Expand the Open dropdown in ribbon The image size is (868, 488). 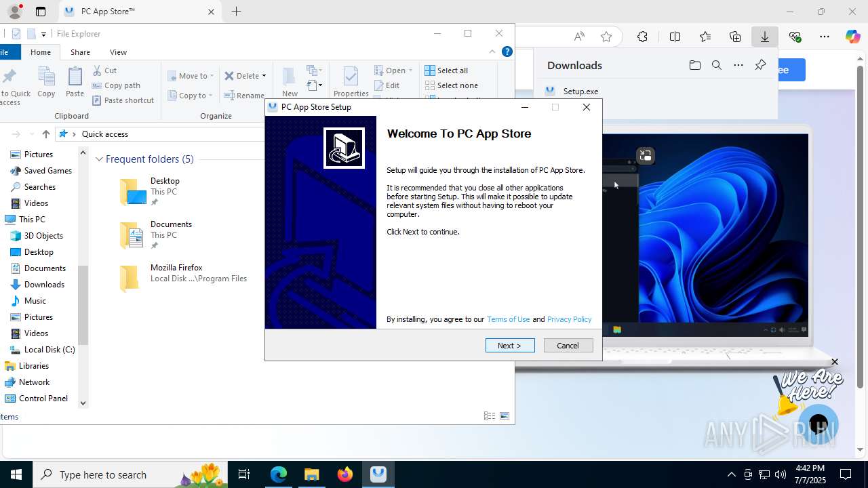393,70
